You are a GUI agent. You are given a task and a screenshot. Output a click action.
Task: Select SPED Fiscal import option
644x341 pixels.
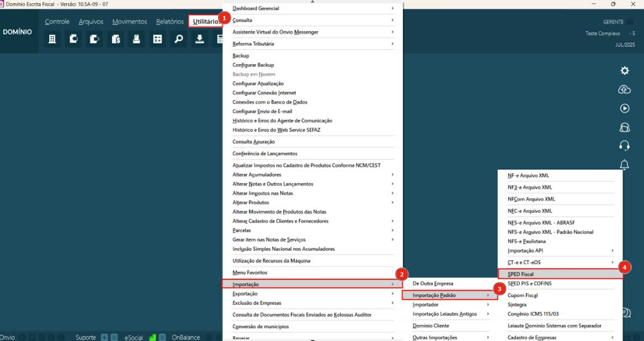(x=559, y=274)
